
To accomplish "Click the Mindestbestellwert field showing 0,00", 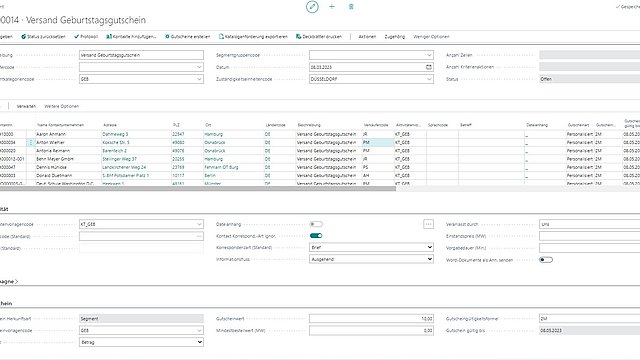I will [371, 331].
